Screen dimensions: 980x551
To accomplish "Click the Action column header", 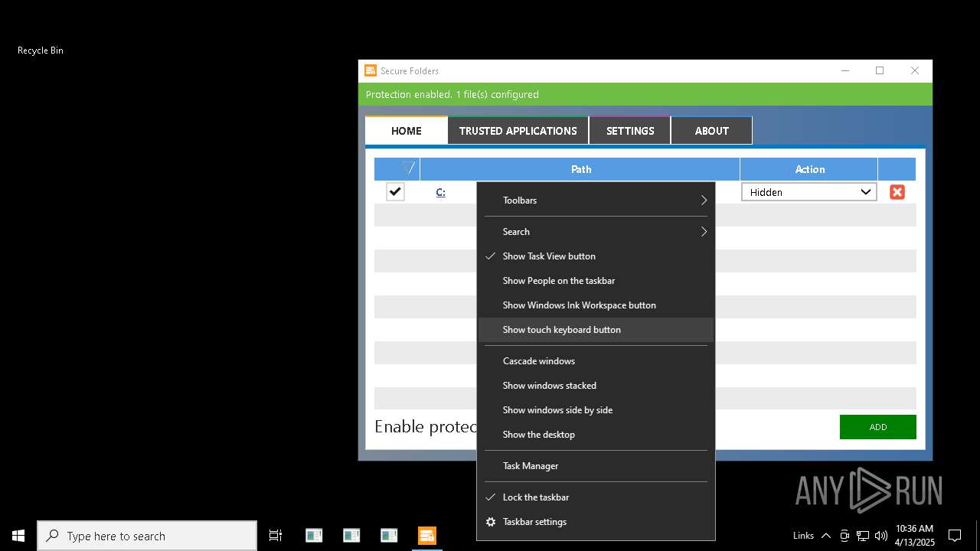I will [x=809, y=169].
